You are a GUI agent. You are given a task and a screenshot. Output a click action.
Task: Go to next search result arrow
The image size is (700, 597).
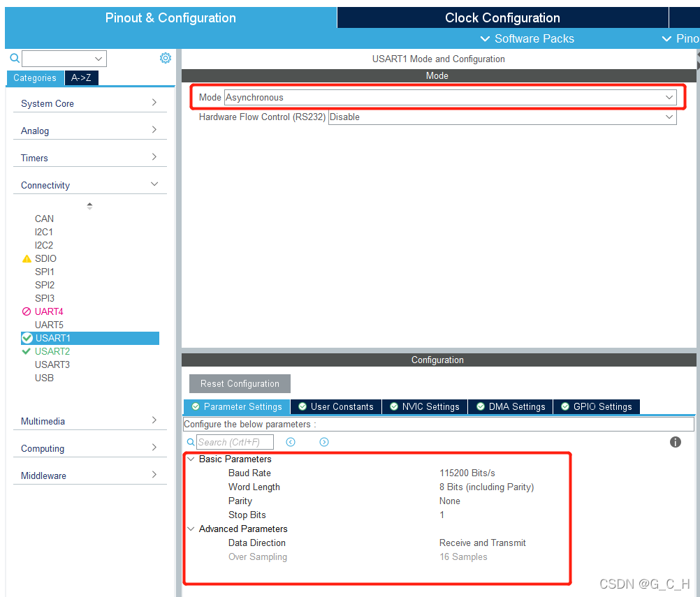(324, 442)
